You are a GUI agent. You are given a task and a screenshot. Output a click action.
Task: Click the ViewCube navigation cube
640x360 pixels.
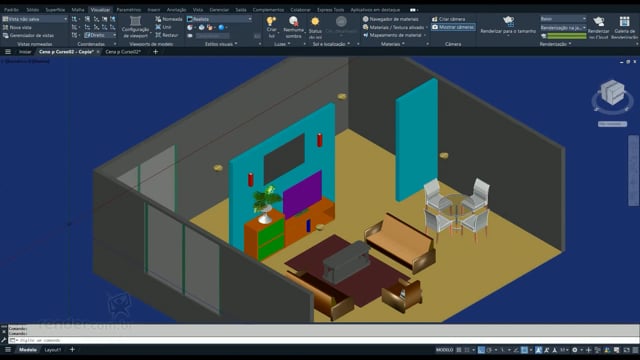[x=613, y=93]
